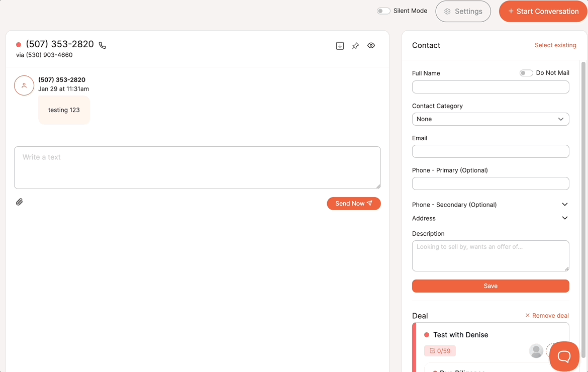Viewport: 588px width, 372px height.
Task: Click the Phone - Primary input field
Action: (x=491, y=184)
